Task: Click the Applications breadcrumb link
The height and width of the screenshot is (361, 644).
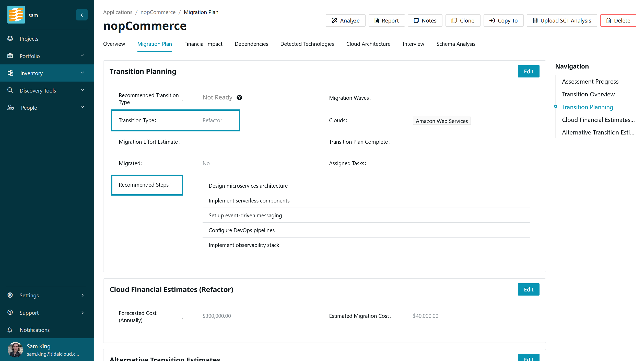Action: pos(118,12)
